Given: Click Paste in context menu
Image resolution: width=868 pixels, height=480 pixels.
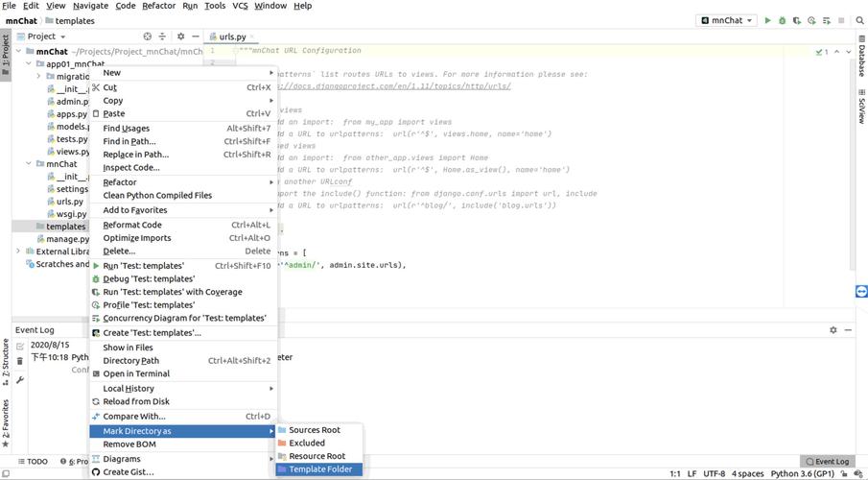Looking at the screenshot, I should click(x=183, y=113).
